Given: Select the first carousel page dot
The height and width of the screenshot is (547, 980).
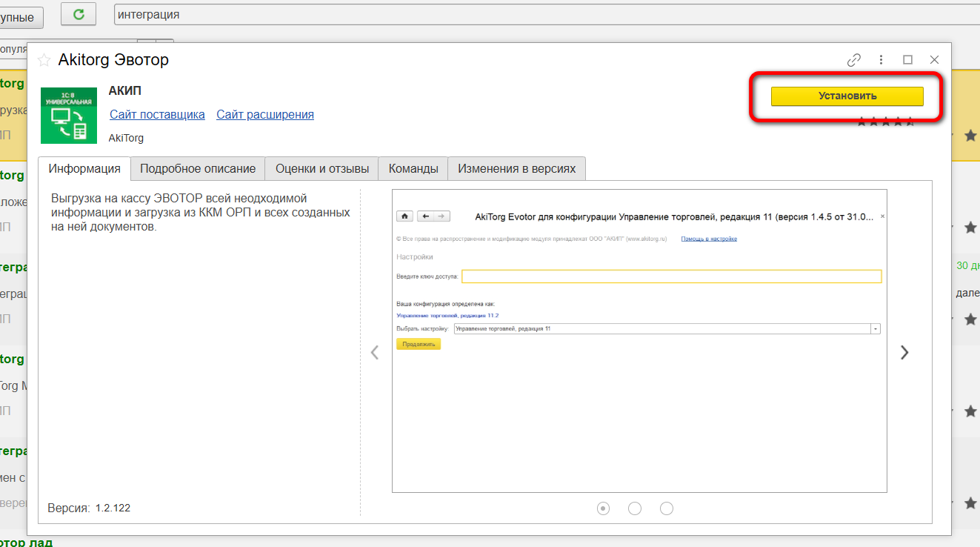Looking at the screenshot, I should pos(603,508).
